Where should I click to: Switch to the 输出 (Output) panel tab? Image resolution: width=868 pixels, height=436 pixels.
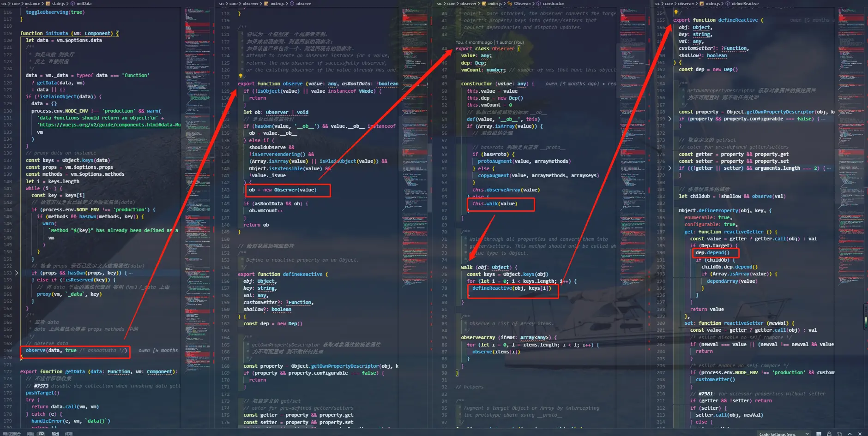pyautogui.click(x=55, y=434)
